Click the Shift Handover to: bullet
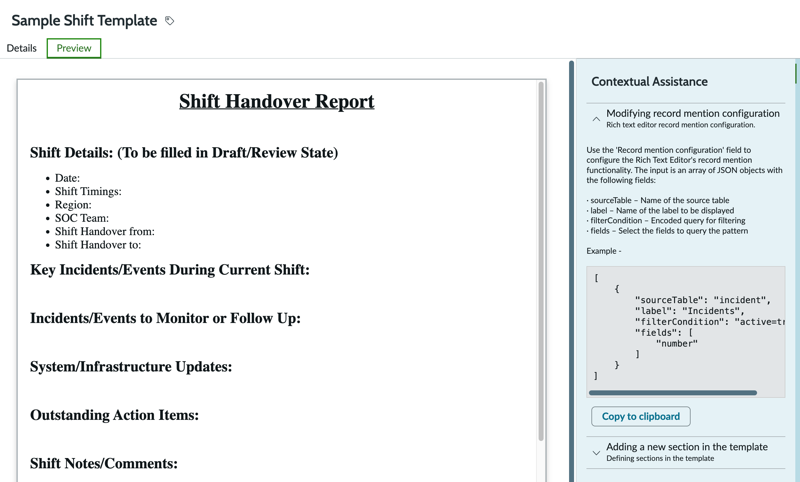This screenshot has height=482, width=800. 98,244
